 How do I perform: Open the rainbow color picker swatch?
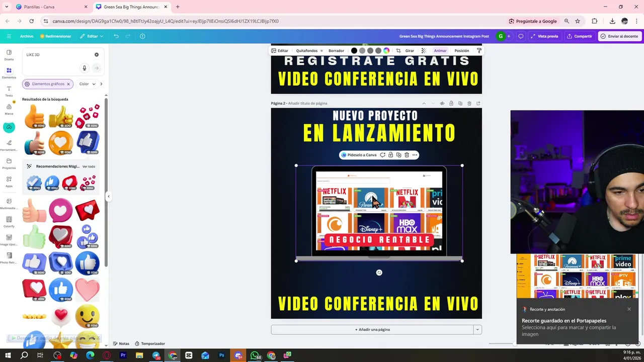[x=386, y=51]
